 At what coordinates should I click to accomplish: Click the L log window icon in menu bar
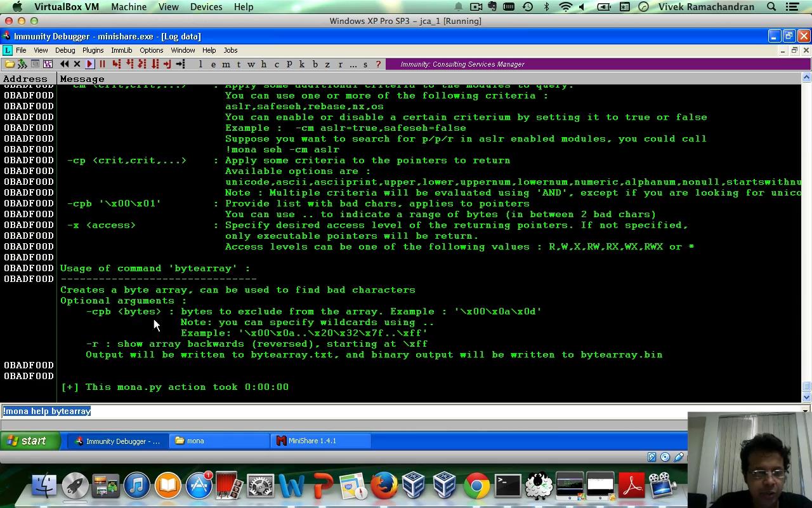[x=7, y=50]
